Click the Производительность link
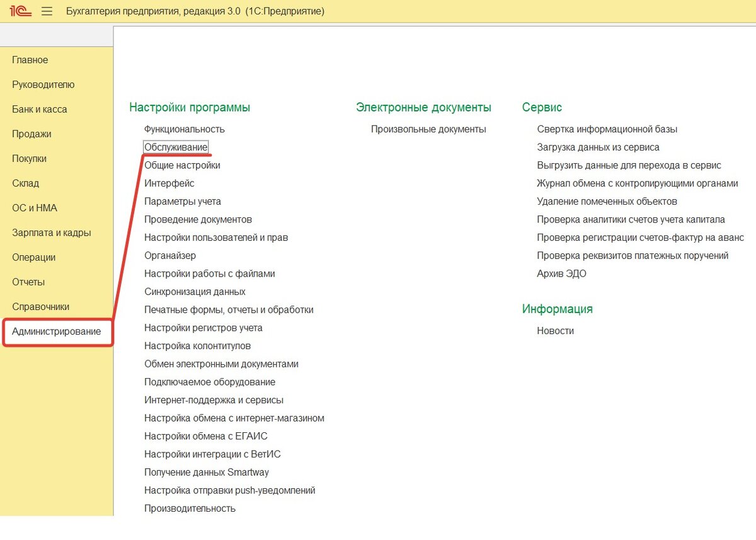Viewport: 756px width, 540px height. click(190, 508)
